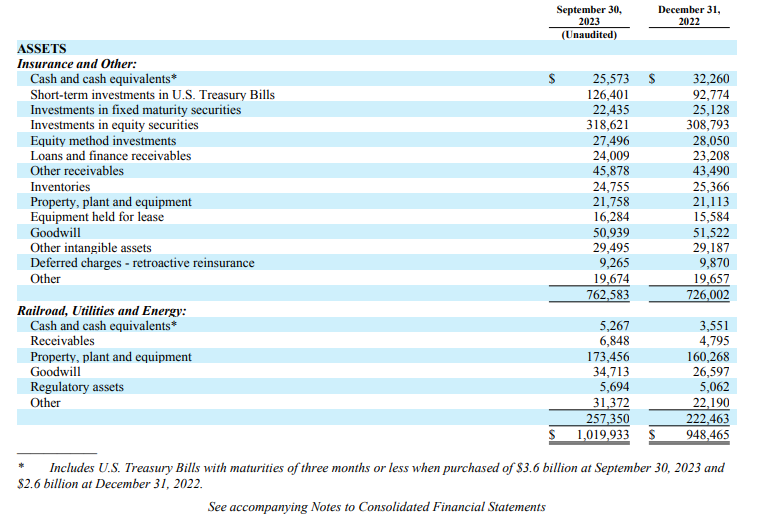Select the Equipment held for lease label
The image size is (759, 526).
click(97, 217)
